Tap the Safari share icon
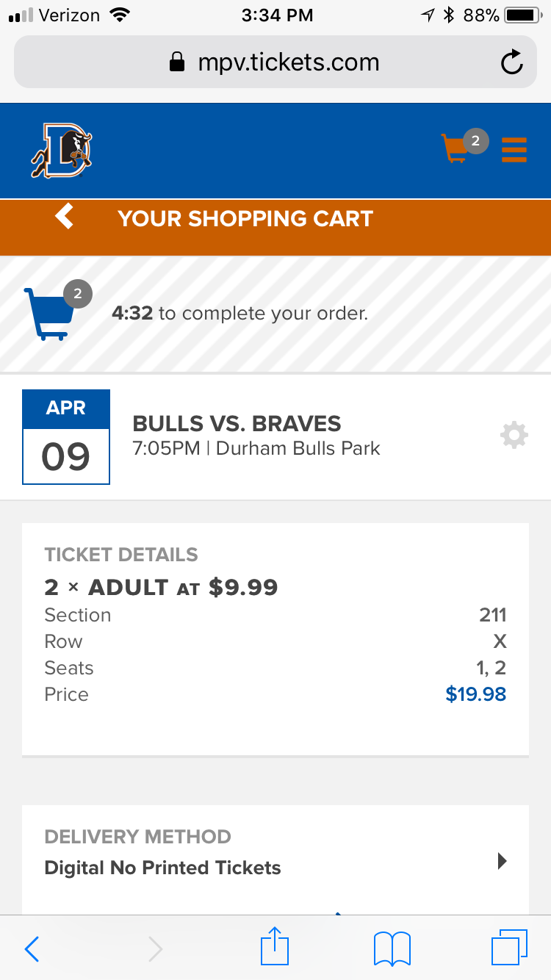 pos(275,947)
